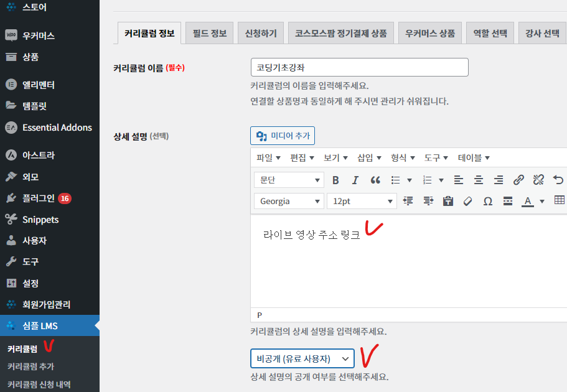
Task: Open text color picker arrow
Action: (542, 201)
